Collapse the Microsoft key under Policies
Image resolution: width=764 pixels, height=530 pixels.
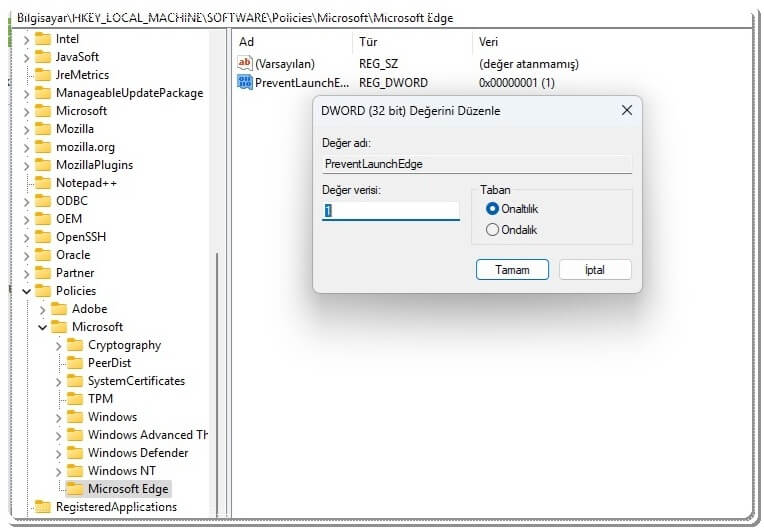click(42, 327)
